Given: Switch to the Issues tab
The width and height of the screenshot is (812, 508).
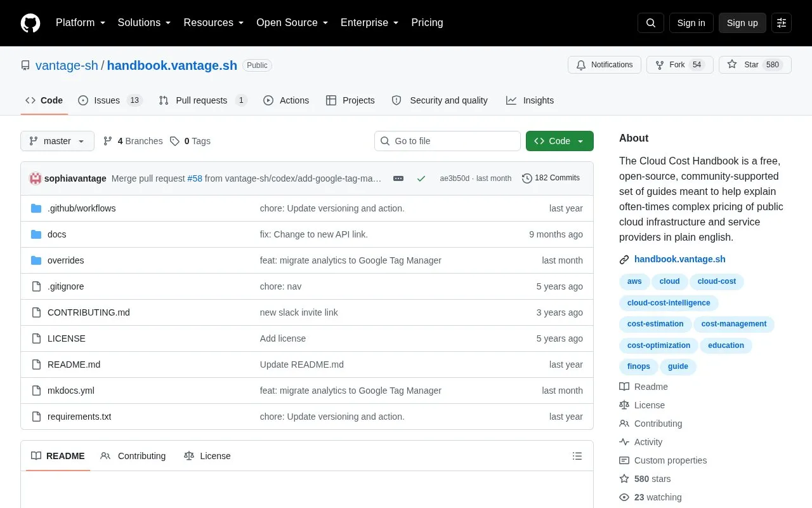Looking at the screenshot, I should pos(110,100).
